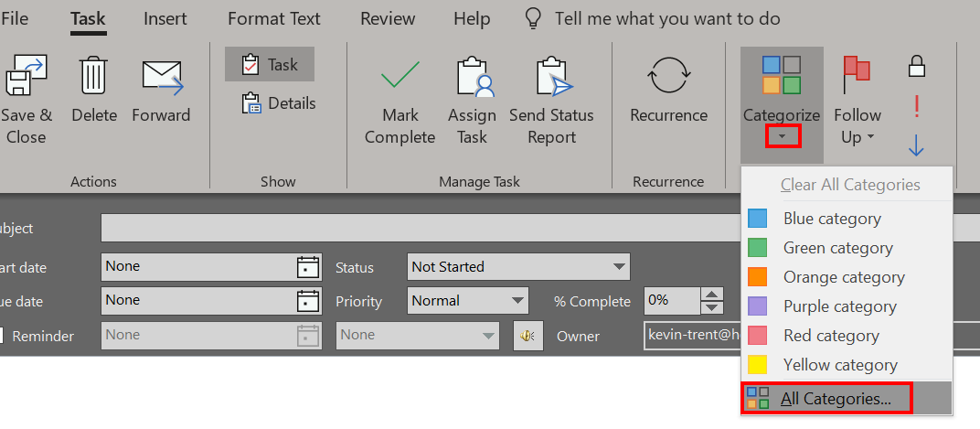Toggle the Reminder checkbox
This screenshot has height=429, width=980.
pyautogui.click(x=3, y=336)
